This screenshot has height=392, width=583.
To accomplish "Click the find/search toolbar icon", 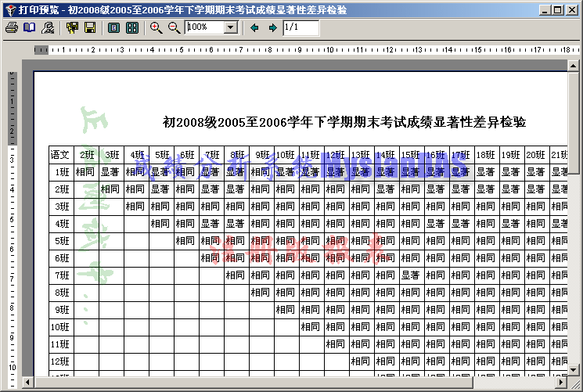I will pos(48,27).
